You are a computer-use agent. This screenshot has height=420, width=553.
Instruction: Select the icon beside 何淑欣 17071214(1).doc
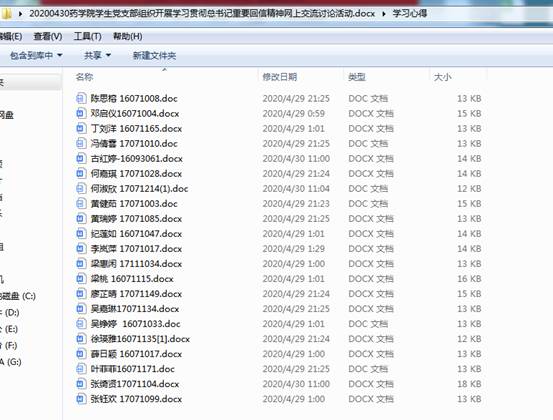tap(81, 188)
